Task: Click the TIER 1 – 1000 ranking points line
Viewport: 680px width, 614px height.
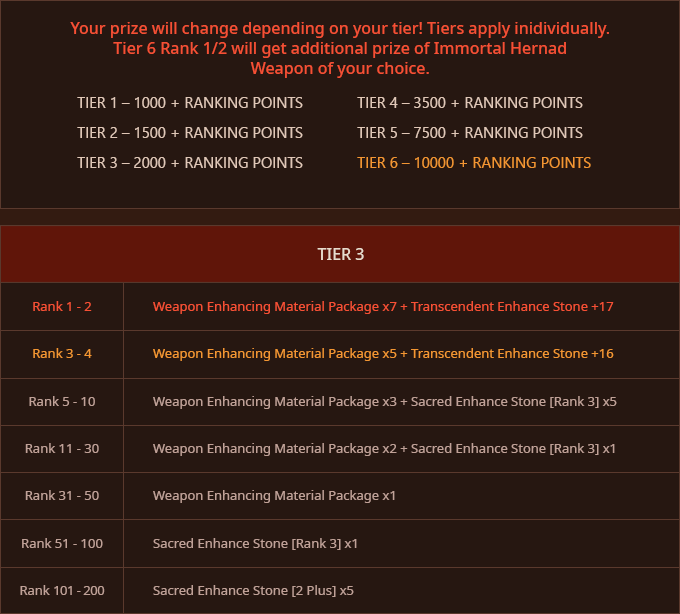Action: (x=190, y=103)
